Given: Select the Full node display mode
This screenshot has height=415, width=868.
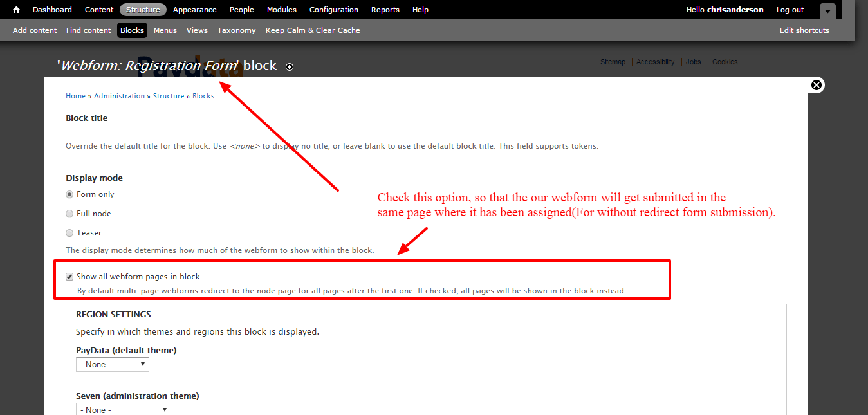Looking at the screenshot, I should (69, 214).
